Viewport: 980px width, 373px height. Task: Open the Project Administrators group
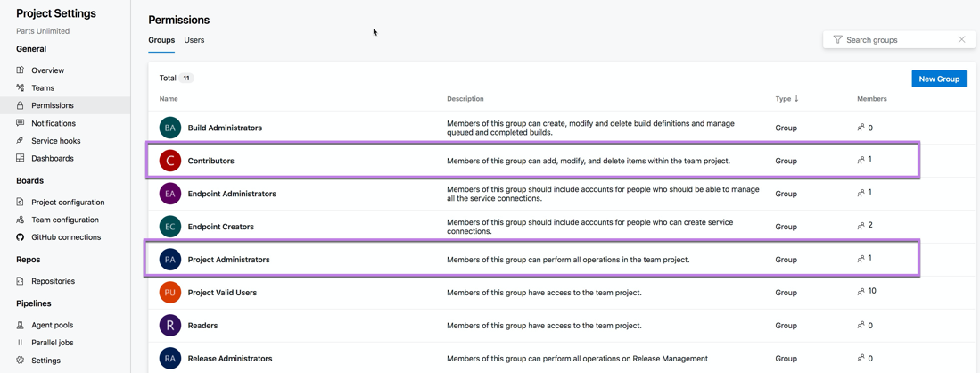coord(228,260)
